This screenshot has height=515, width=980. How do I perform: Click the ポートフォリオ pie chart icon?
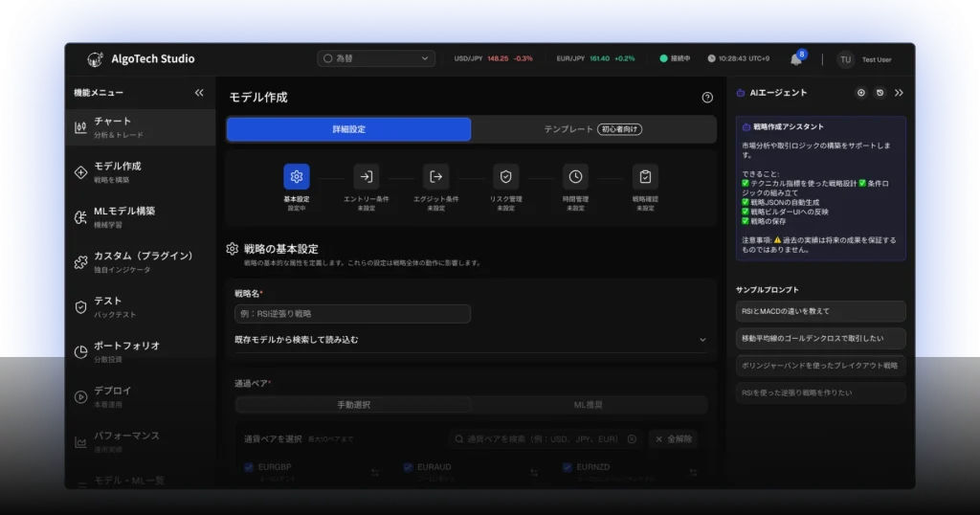[x=80, y=352]
